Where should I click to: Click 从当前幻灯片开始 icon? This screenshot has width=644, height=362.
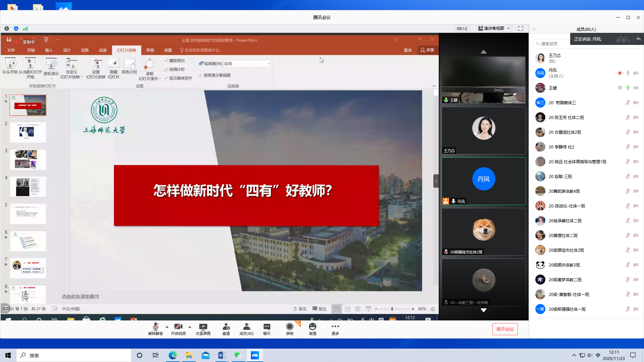point(30,63)
